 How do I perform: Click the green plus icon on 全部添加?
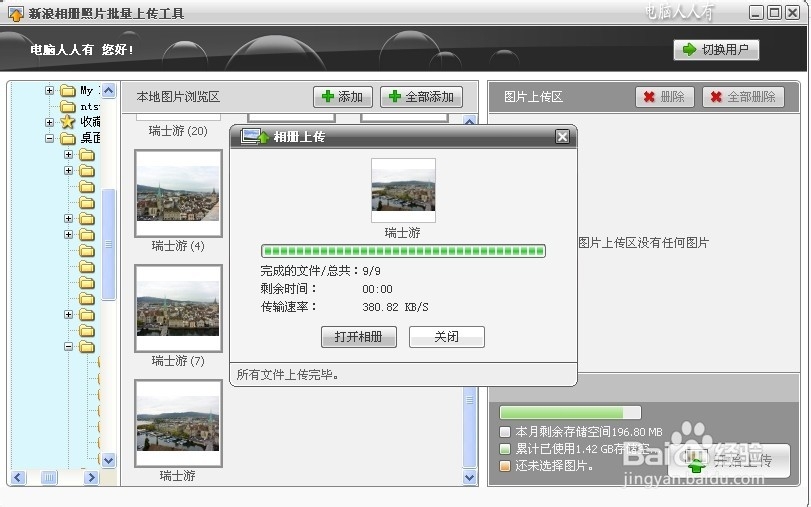395,96
